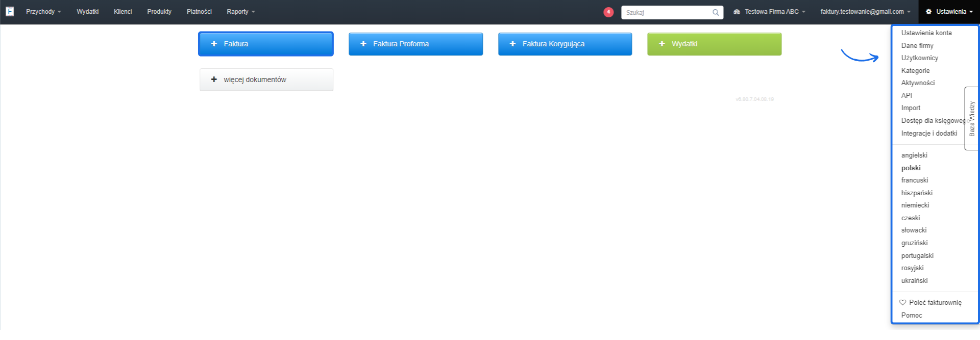Switch language to słowacki
Screen dimensions: 980x340
[914, 230]
